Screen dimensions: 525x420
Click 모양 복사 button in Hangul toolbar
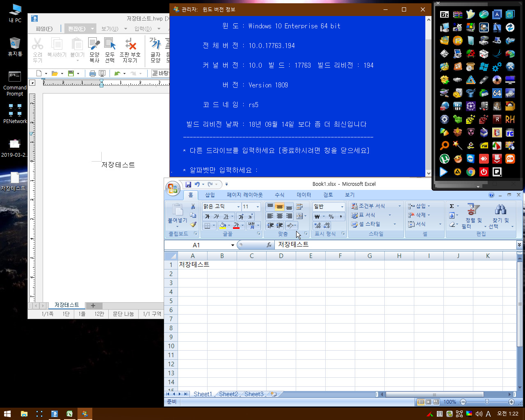(x=94, y=50)
